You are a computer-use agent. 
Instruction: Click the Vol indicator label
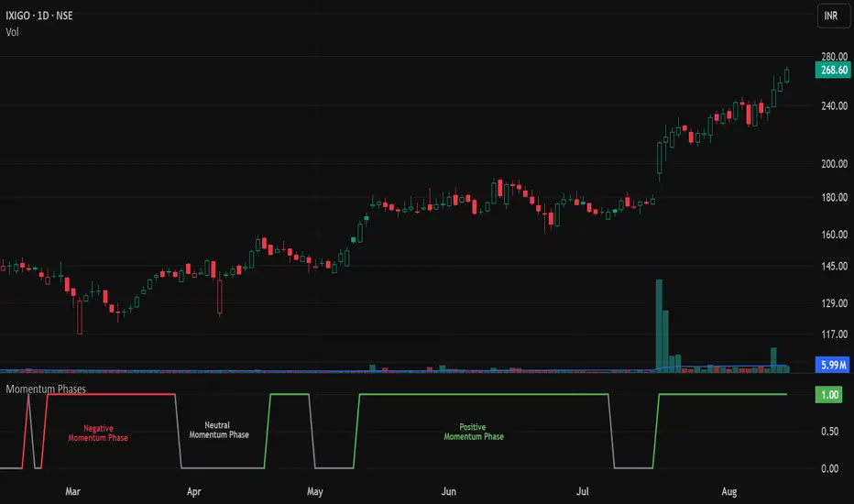click(x=12, y=32)
